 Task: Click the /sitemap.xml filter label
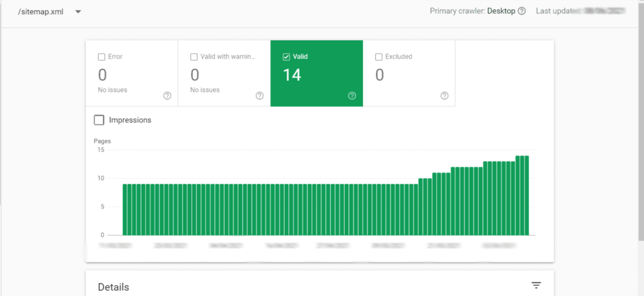tap(40, 12)
